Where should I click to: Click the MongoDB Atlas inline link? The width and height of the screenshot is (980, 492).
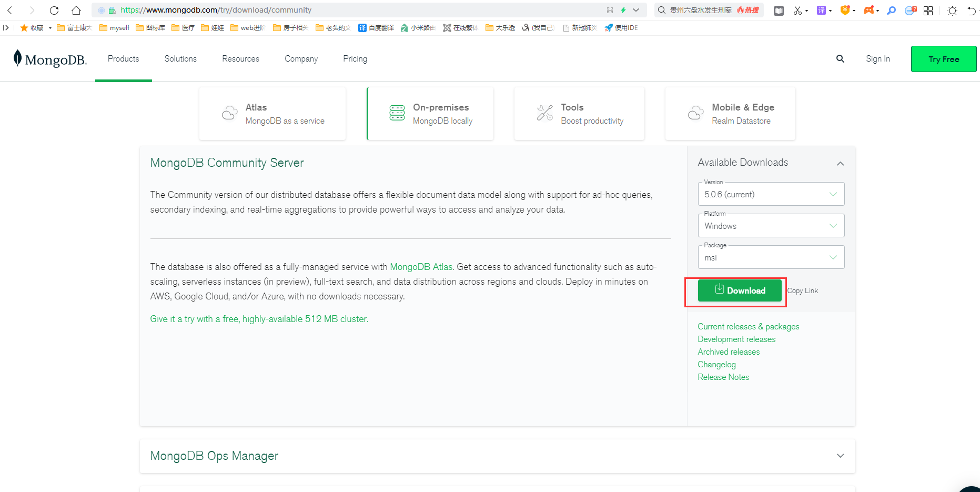[421, 267]
